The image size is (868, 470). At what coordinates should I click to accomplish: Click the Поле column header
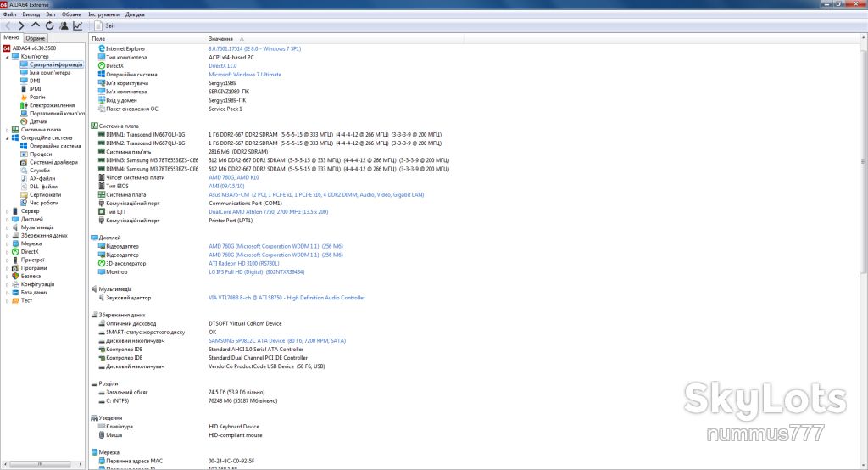pos(147,39)
